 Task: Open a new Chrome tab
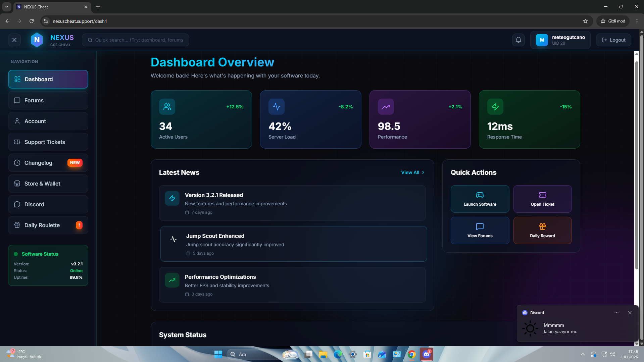[x=98, y=7]
